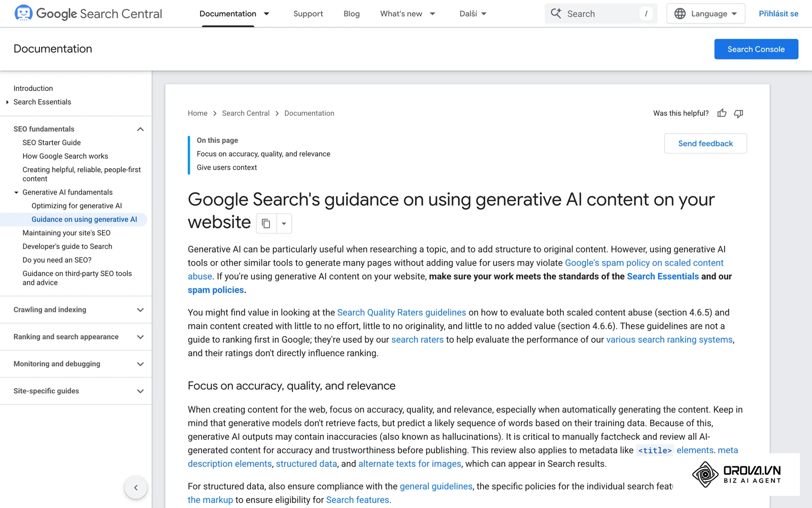Collapse Generative AI fundamentals tree item
Viewport: 812px width, 508px height.
16,193
